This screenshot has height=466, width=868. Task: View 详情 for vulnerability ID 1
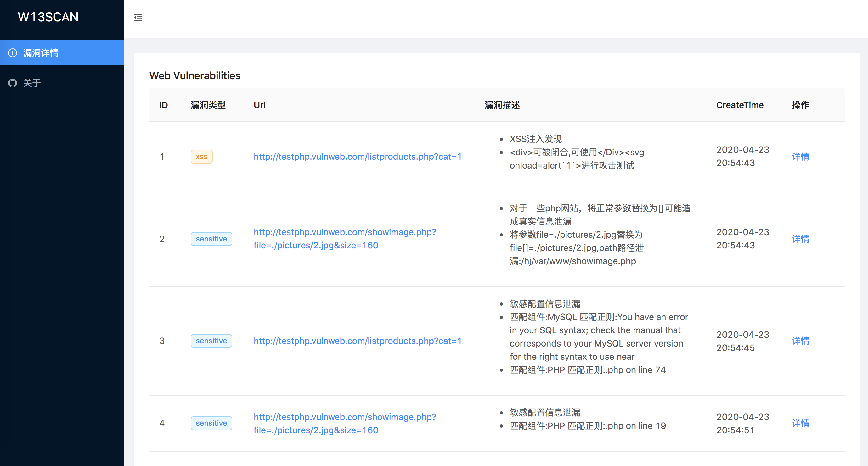[801, 157]
